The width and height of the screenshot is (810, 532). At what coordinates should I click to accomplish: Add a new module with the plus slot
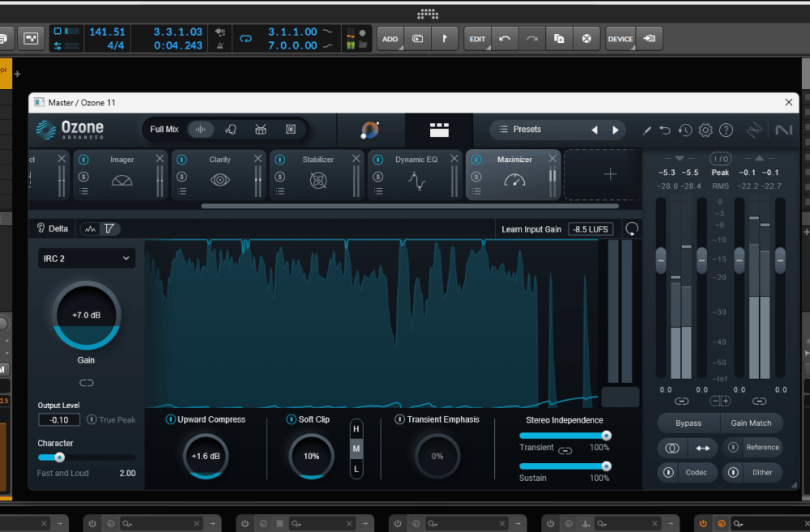[x=610, y=175]
